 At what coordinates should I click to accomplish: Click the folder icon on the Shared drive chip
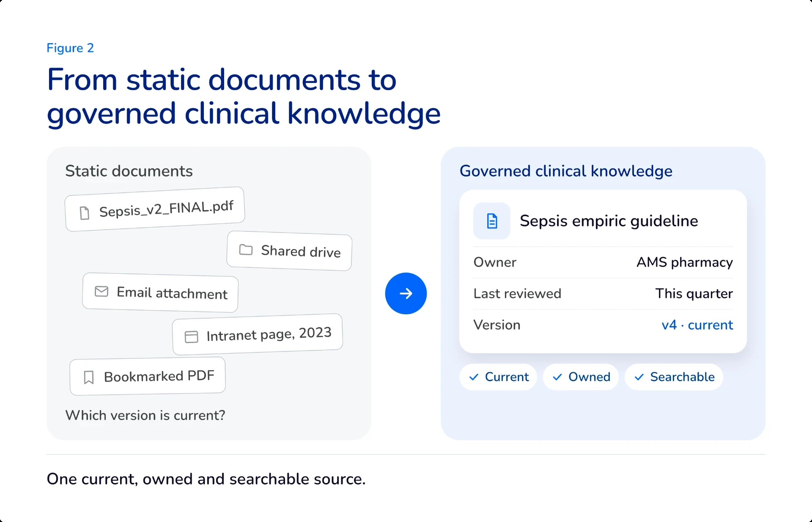tap(246, 250)
